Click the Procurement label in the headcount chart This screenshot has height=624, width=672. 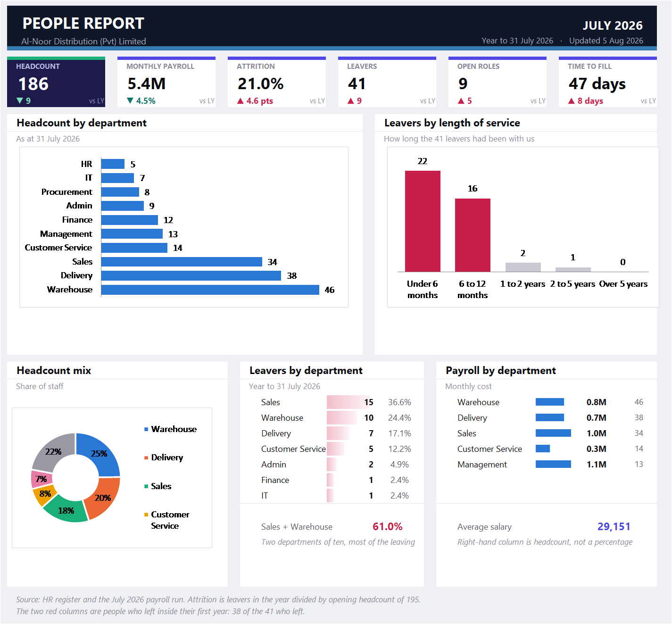pos(66,192)
